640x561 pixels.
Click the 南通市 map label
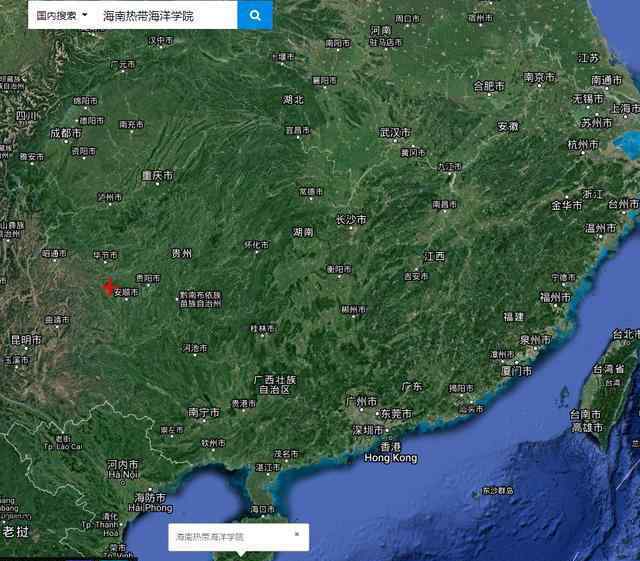(607, 80)
